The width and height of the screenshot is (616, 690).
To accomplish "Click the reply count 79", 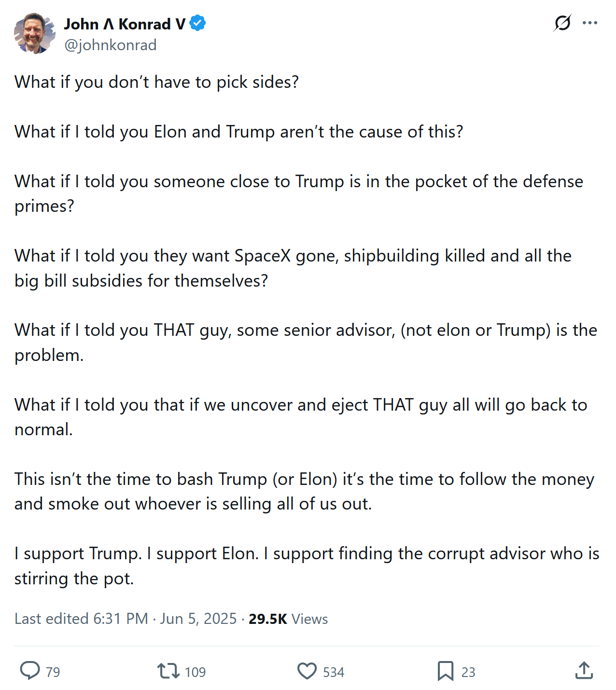I will pos(53,672).
